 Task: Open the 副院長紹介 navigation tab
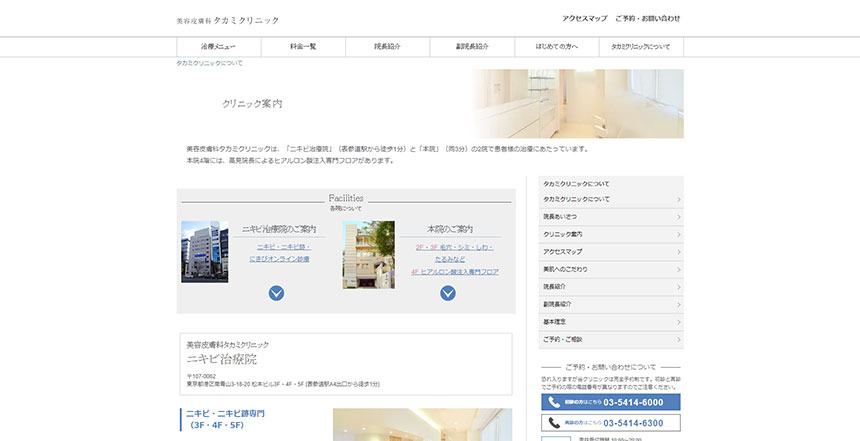(472, 47)
